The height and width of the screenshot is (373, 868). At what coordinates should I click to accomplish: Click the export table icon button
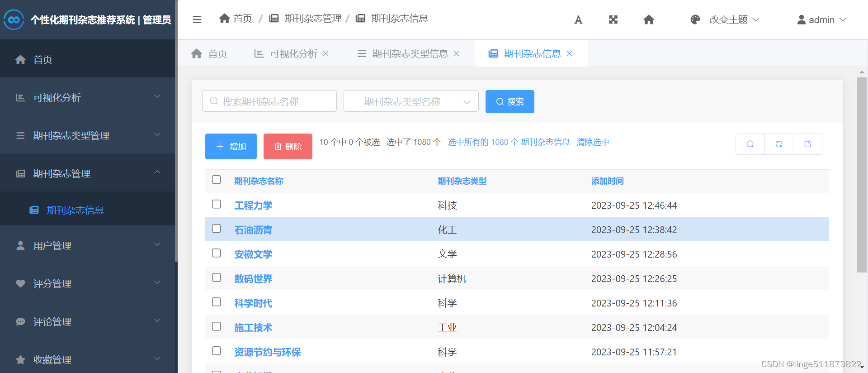[x=808, y=144]
